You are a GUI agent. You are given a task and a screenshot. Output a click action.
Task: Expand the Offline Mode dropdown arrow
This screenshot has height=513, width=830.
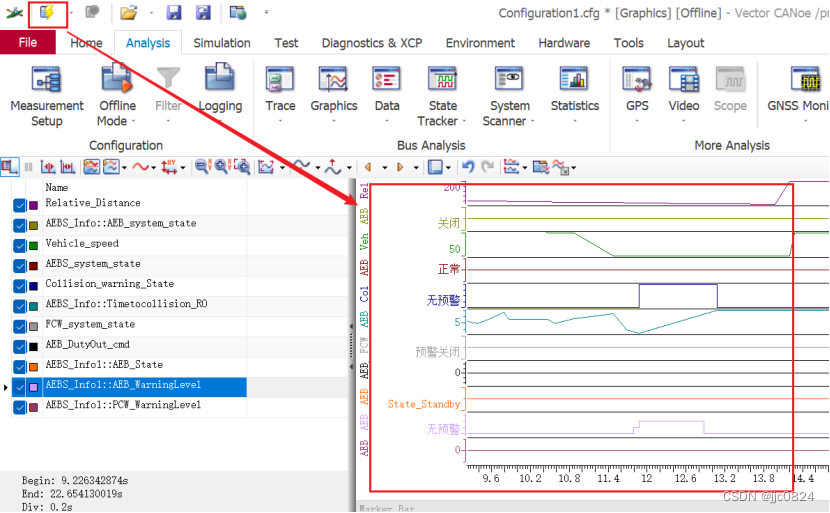(x=133, y=121)
